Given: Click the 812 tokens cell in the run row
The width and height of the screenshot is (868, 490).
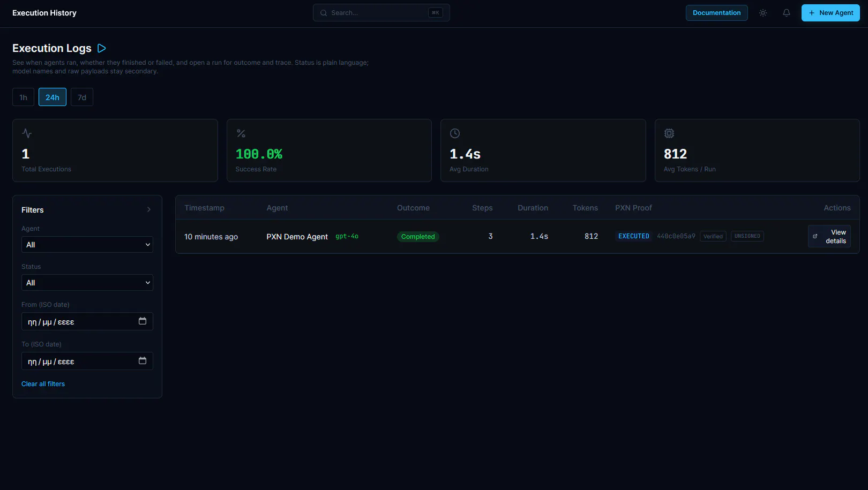Looking at the screenshot, I should click(x=591, y=236).
